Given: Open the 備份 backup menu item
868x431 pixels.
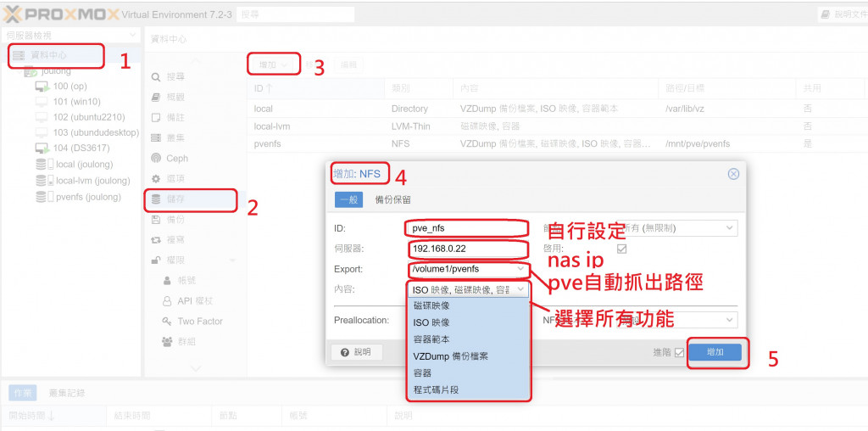Looking at the screenshot, I should pyautogui.click(x=175, y=220).
